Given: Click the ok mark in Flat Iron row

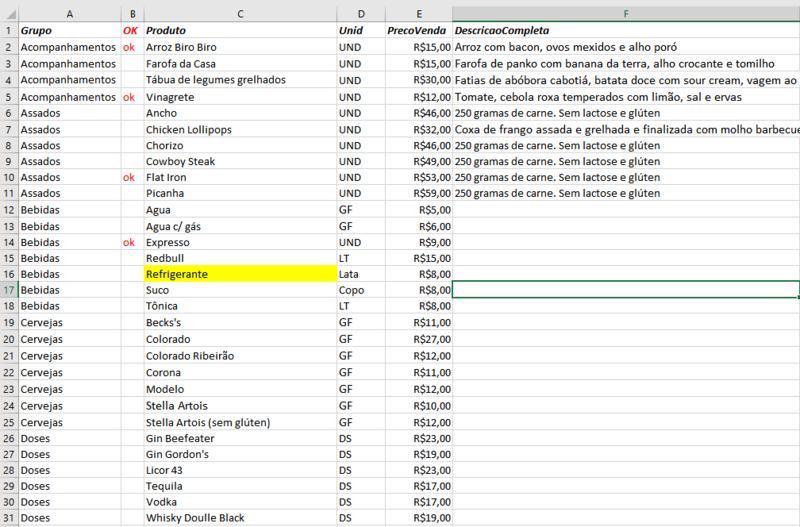Looking at the screenshot, I should click(x=133, y=177).
